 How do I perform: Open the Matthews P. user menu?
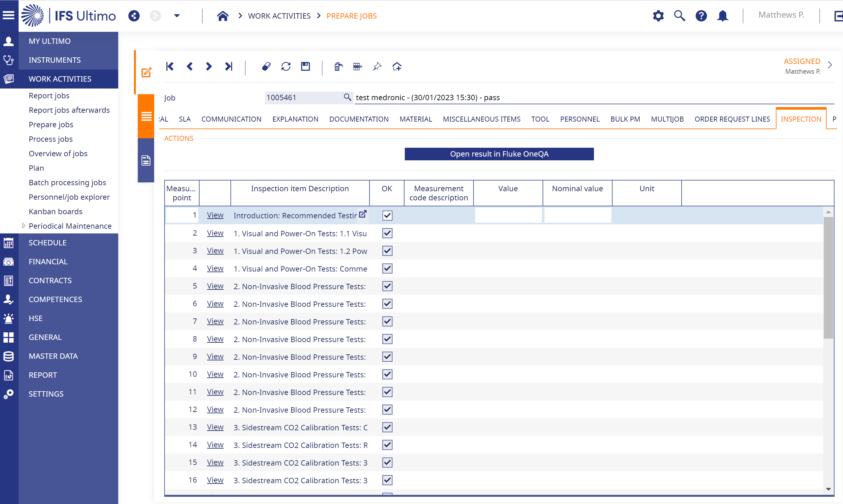click(781, 15)
